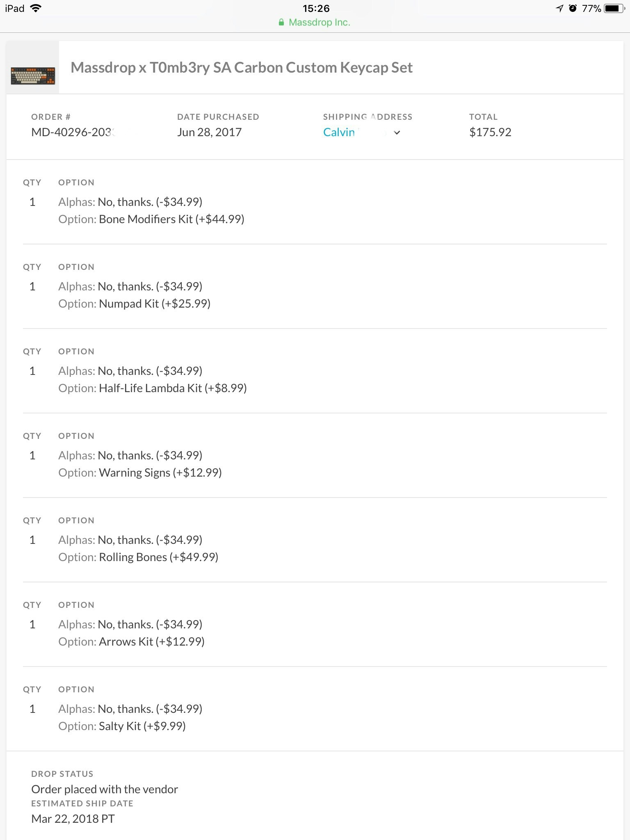630x840 pixels.
Task: Tap the location services arrow icon
Action: (559, 9)
